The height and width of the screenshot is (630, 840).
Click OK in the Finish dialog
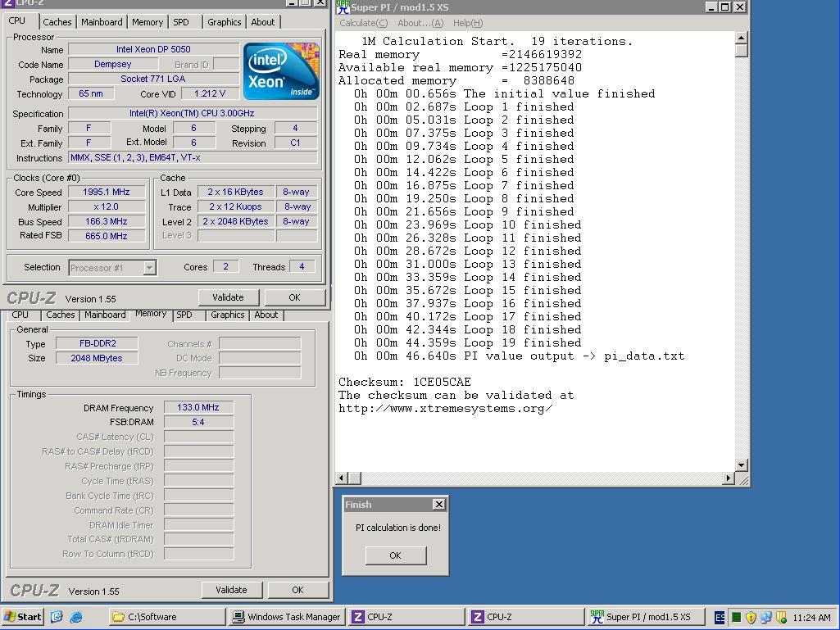click(395, 555)
